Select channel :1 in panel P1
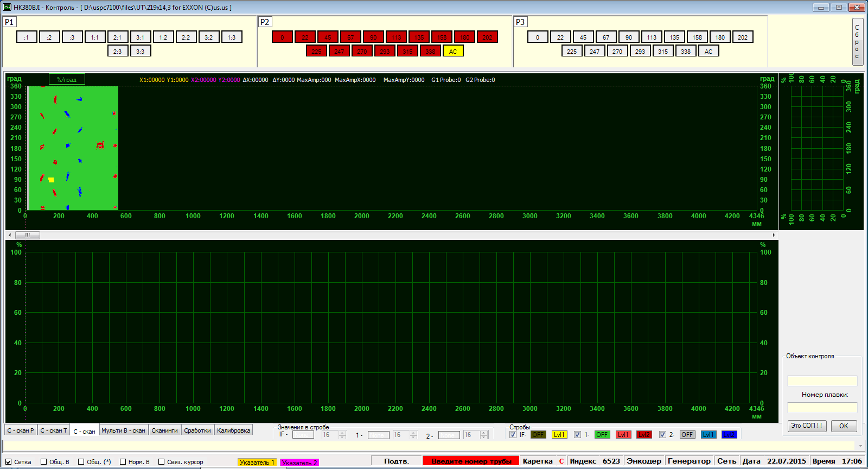The height and width of the screenshot is (469, 868). click(x=27, y=37)
